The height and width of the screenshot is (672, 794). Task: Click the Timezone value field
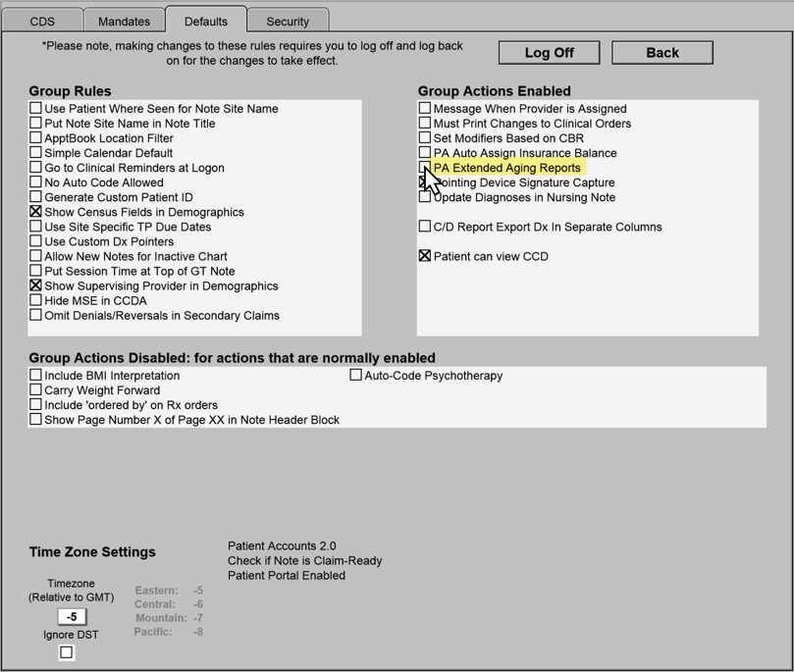[x=72, y=617]
